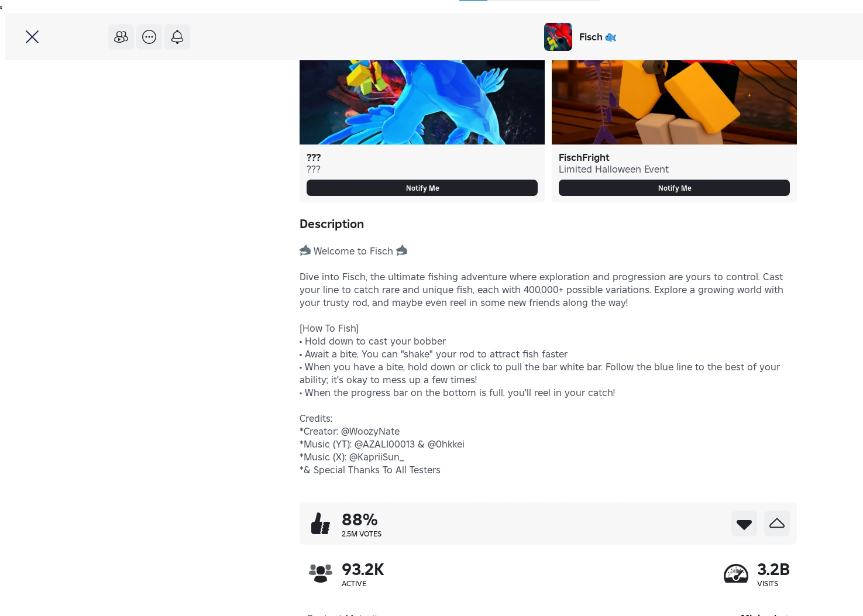Close the game details overlay with X
863x616 pixels.
(x=32, y=37)
